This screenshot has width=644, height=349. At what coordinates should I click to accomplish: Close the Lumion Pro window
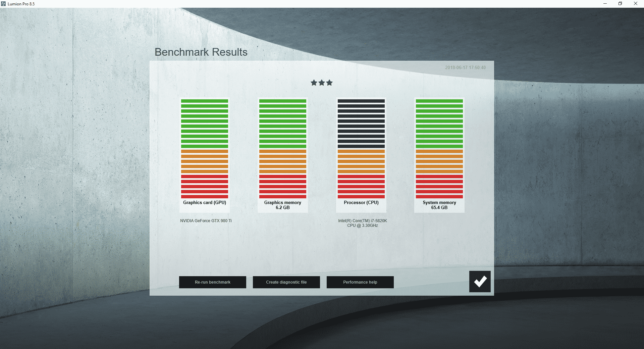[636, 4]
